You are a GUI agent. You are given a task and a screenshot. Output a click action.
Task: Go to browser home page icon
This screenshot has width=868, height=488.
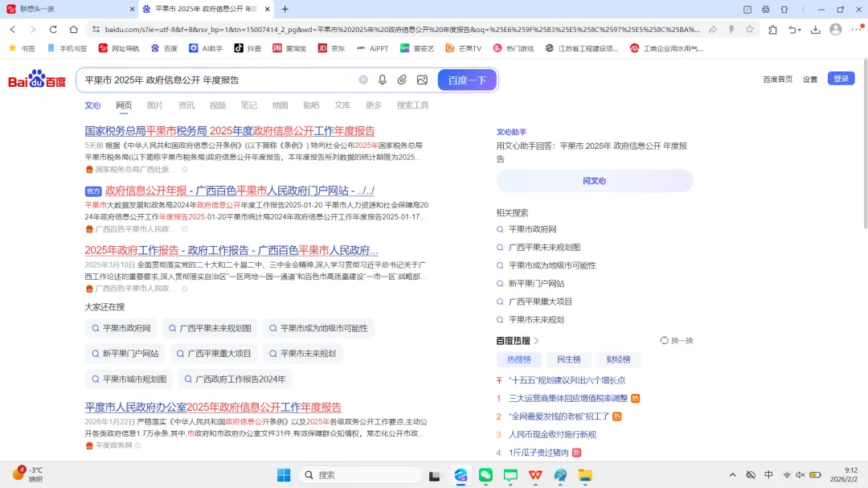[x=74, y=30]
